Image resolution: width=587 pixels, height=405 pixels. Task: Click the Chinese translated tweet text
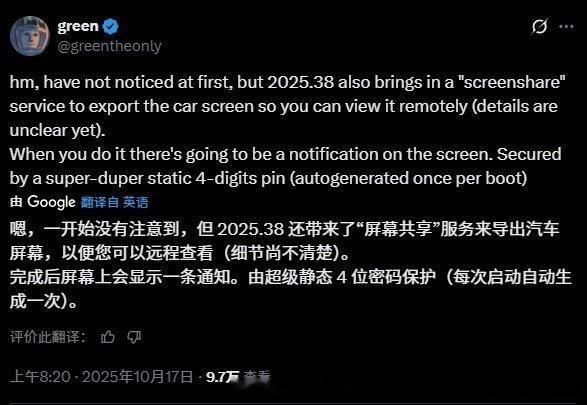291,265
